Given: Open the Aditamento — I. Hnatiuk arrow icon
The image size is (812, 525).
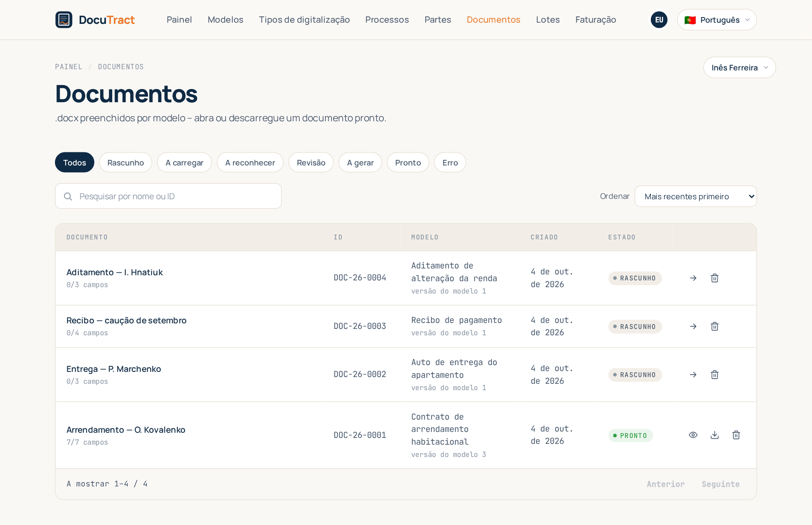Looking at the screenshot, I should (x=693, y=278).
